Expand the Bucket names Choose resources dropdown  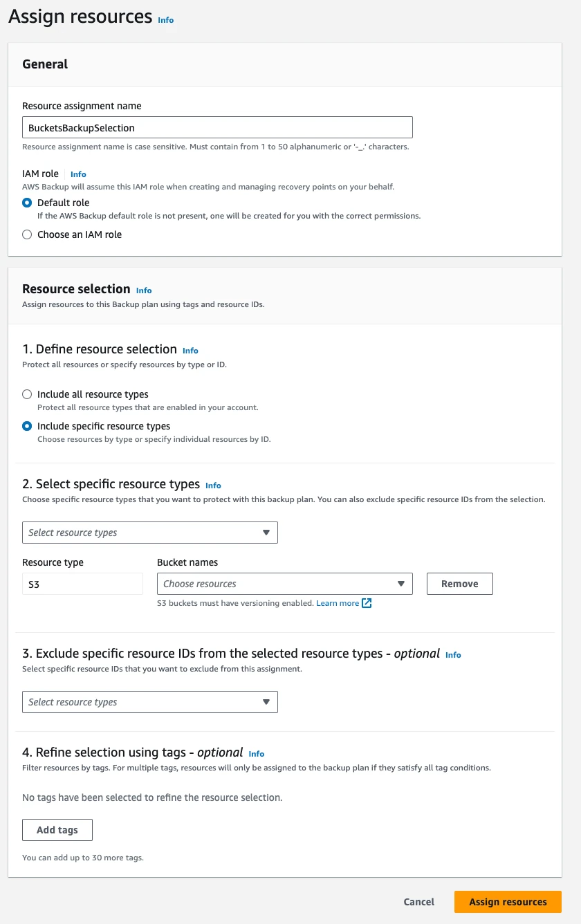pos(284,584)
